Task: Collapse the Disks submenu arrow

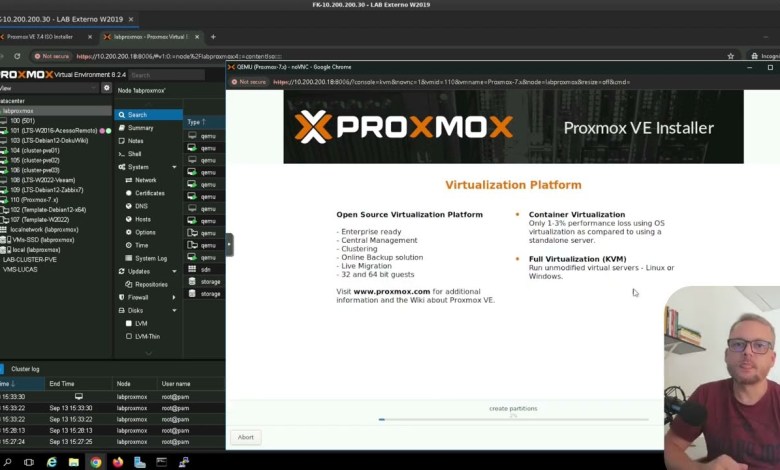Action: point(174,310)
